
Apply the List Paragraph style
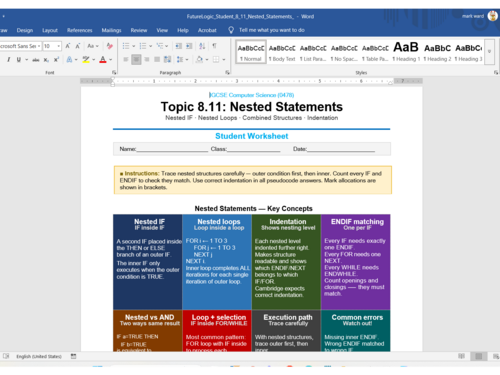tap(313, 52)
